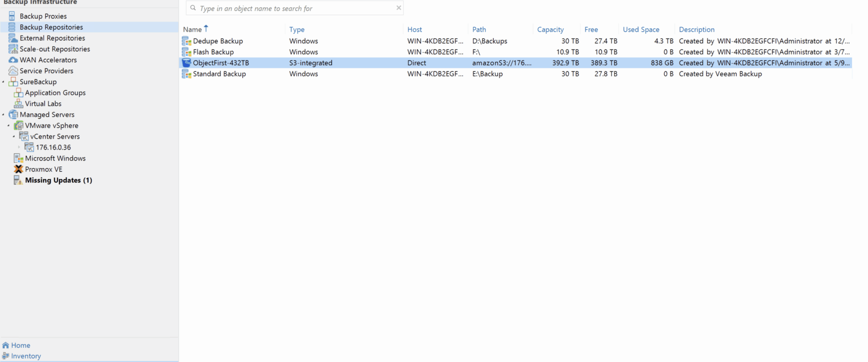Click the Backup Repositories icon
The image size is (868, 362).
[12, 27]
